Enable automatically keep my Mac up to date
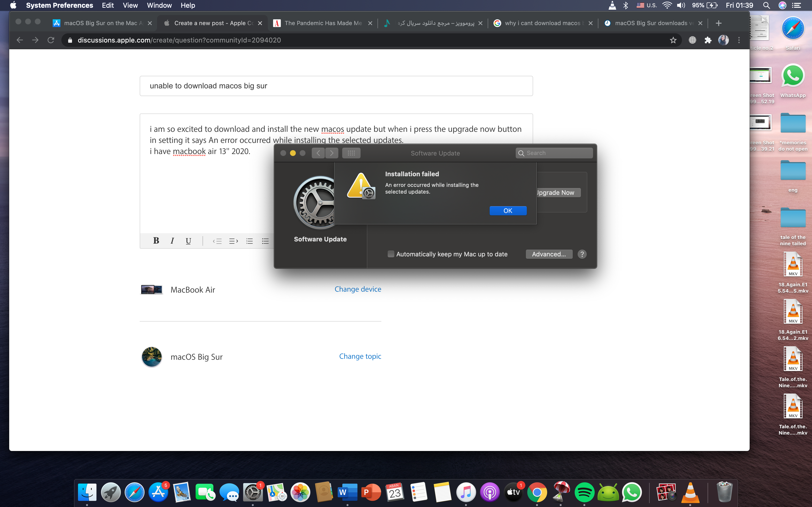This screenshot has height=507, width=812. click(391, 254)
